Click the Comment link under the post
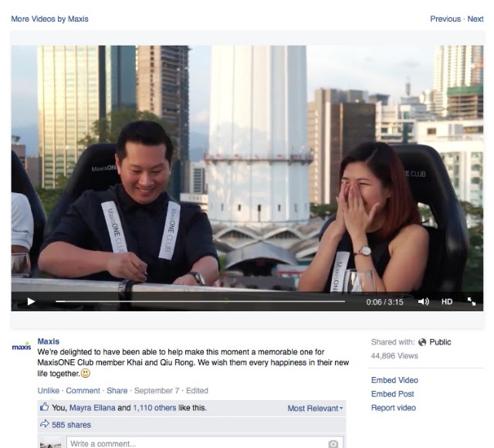The image size is (494, 448). [83, 391]
